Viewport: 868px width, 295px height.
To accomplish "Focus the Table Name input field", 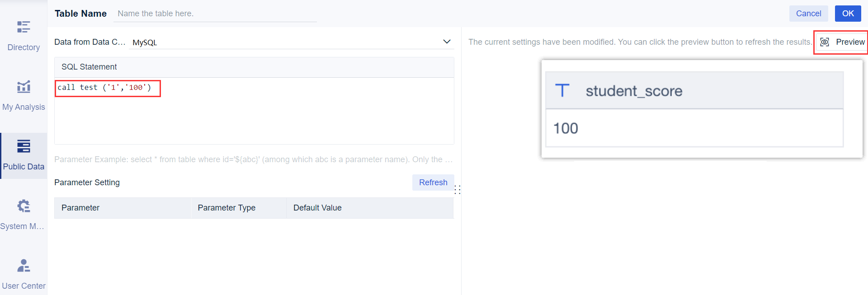I will coord(216,14).
